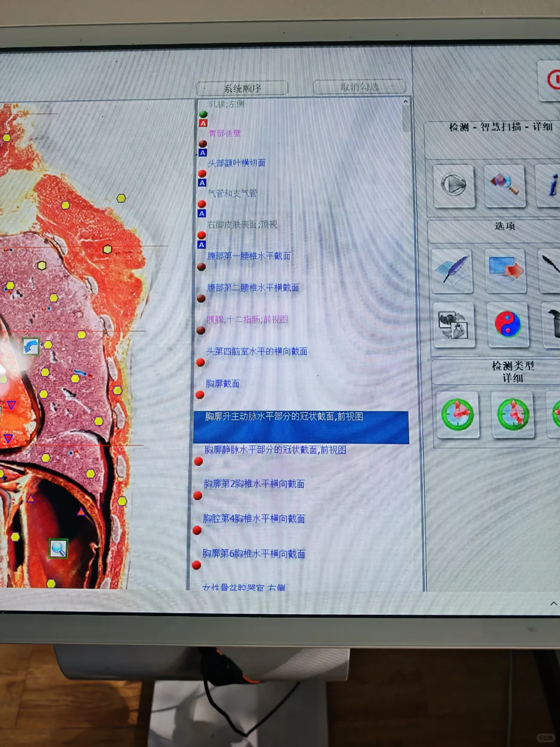Screen dimensions: 560x747
Task: Click the blue undo arrow on the anatomy image
Action: click(31, 348)
